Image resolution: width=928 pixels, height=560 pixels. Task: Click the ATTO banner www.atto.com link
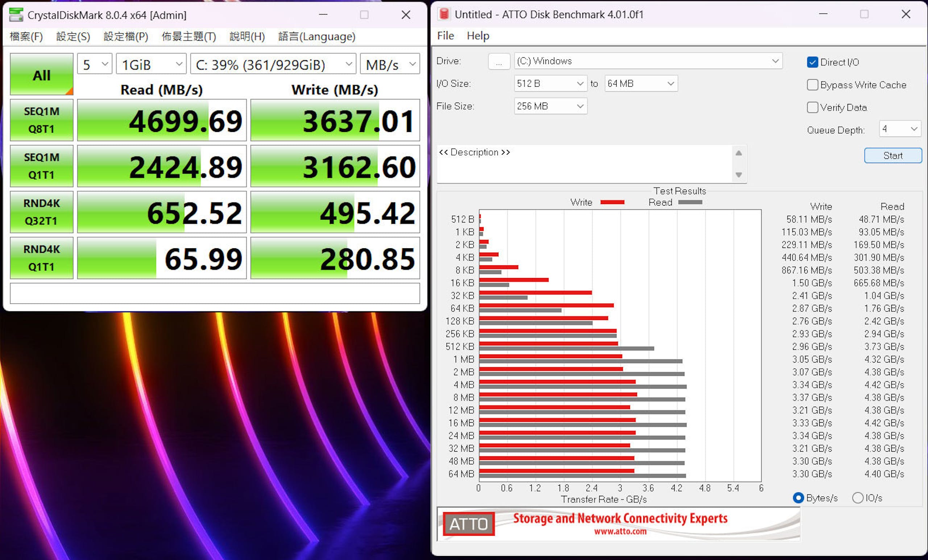point(620,531)
